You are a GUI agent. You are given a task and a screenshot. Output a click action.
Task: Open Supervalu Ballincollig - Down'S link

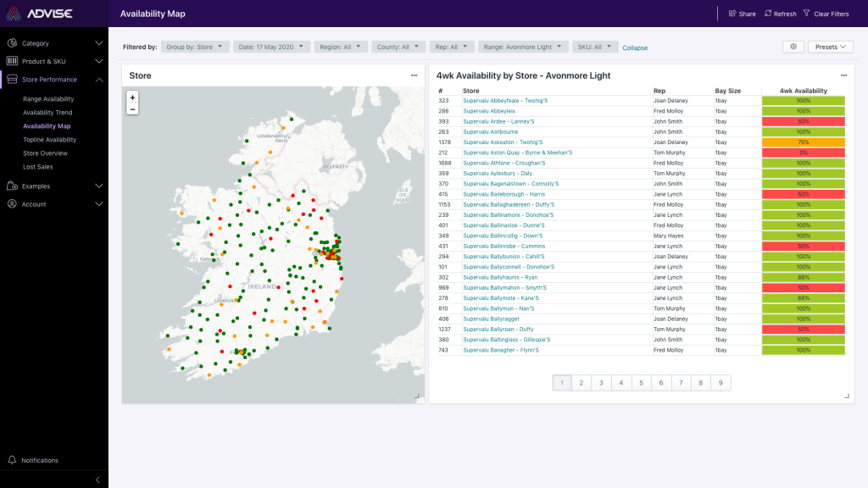coord(503,236)
